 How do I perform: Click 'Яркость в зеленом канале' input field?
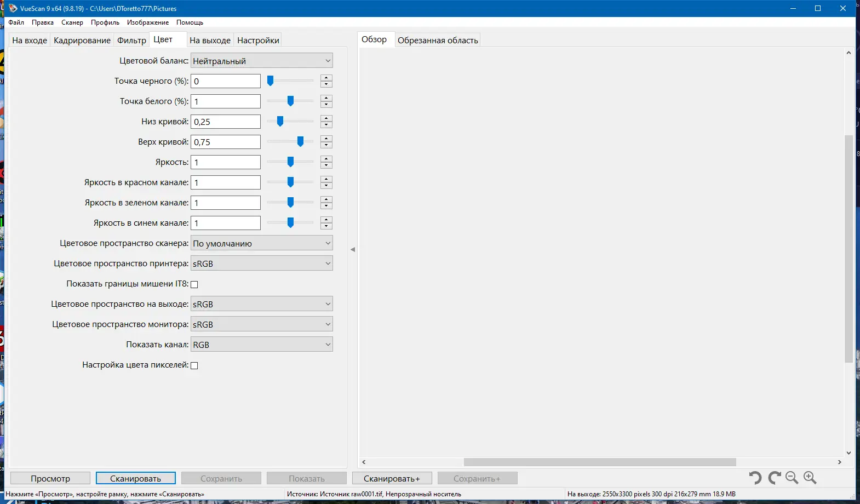(226, 203)
